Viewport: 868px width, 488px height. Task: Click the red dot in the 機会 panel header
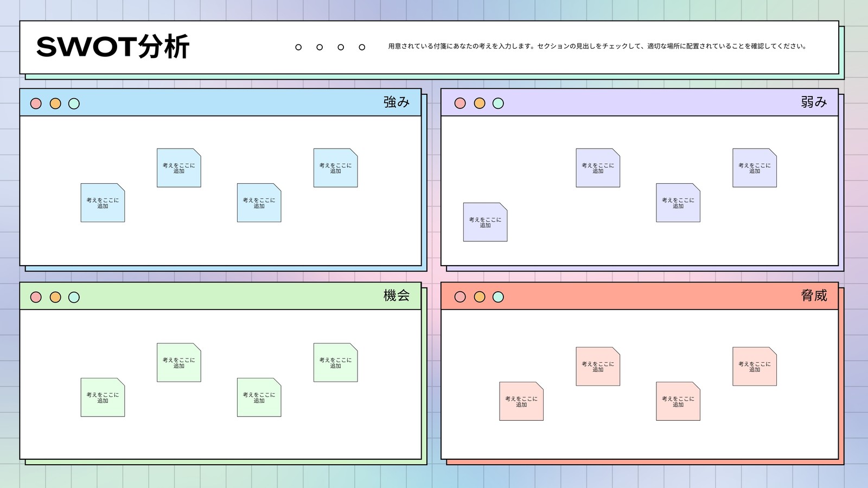tap(36, 297)
